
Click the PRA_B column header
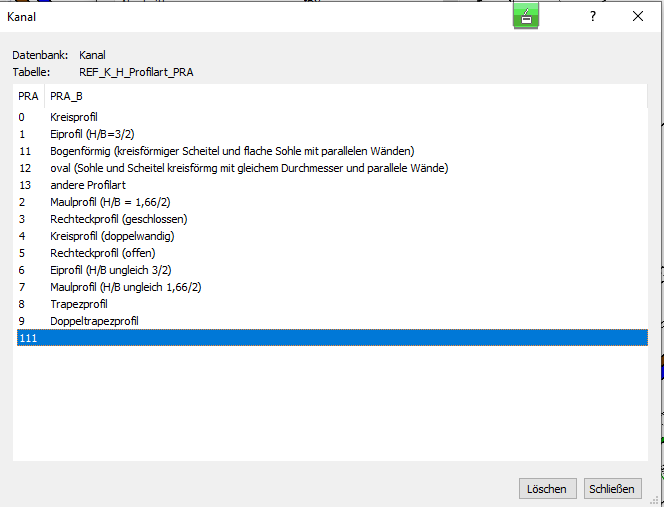(x=66, y=96)
